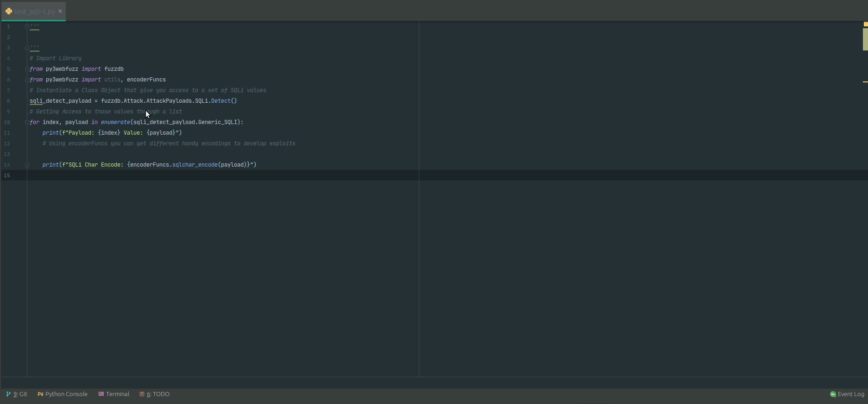Open the Terminal tool window

114,394
